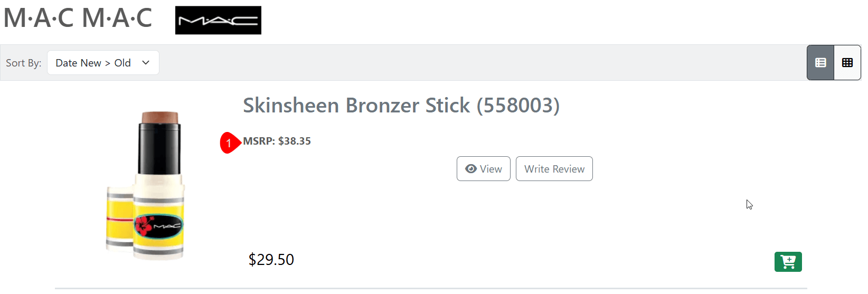Open the Write Review form

click(x=554, y=169)
